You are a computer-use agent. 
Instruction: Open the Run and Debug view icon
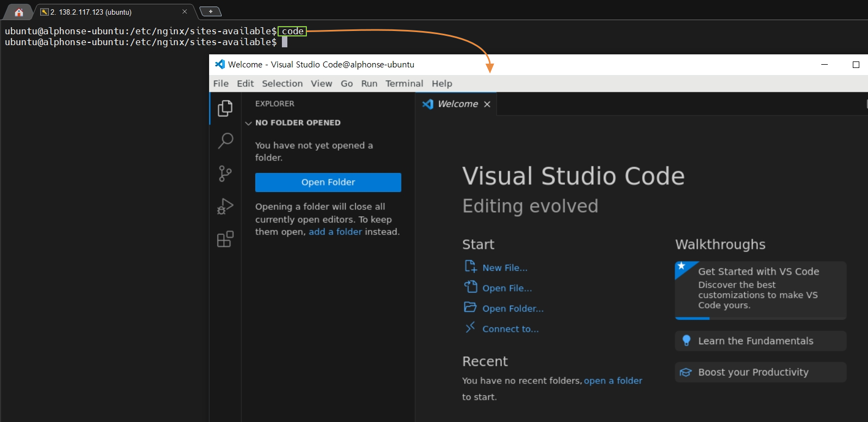click(x=225, y=206)
